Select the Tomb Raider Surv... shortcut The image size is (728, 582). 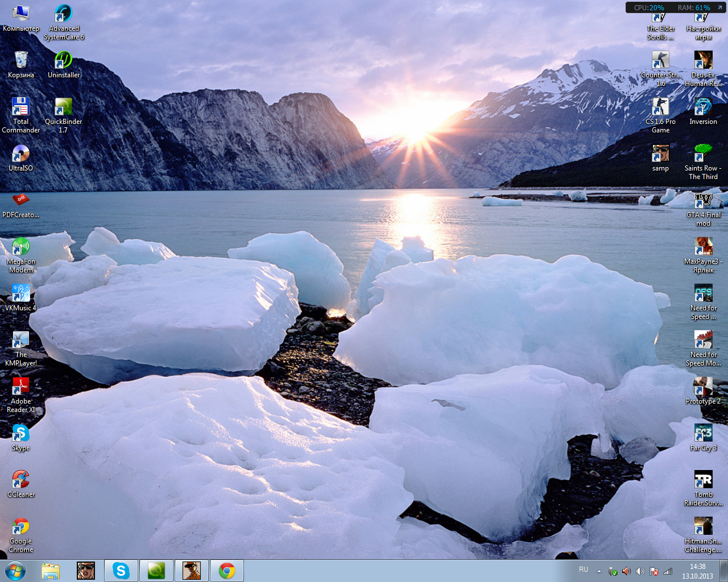[704, 488]
